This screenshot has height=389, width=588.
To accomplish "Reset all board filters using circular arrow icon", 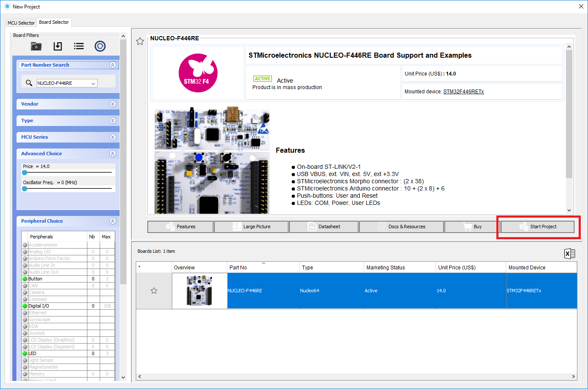I will (100, 46).
